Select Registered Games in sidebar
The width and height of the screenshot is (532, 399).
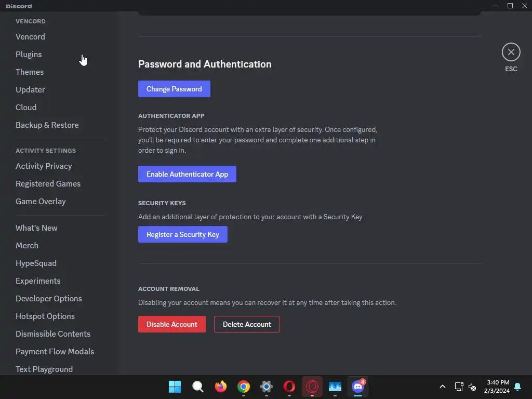coord(48,183)
